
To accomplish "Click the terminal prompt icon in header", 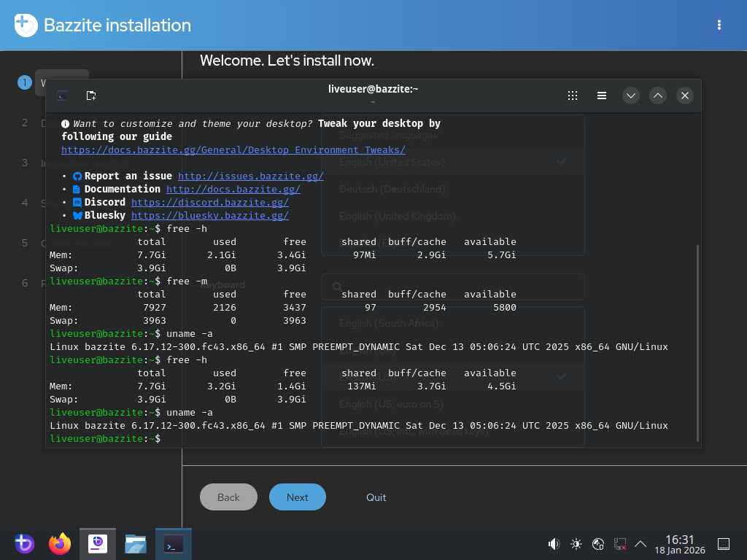I will tap(63, 96).
